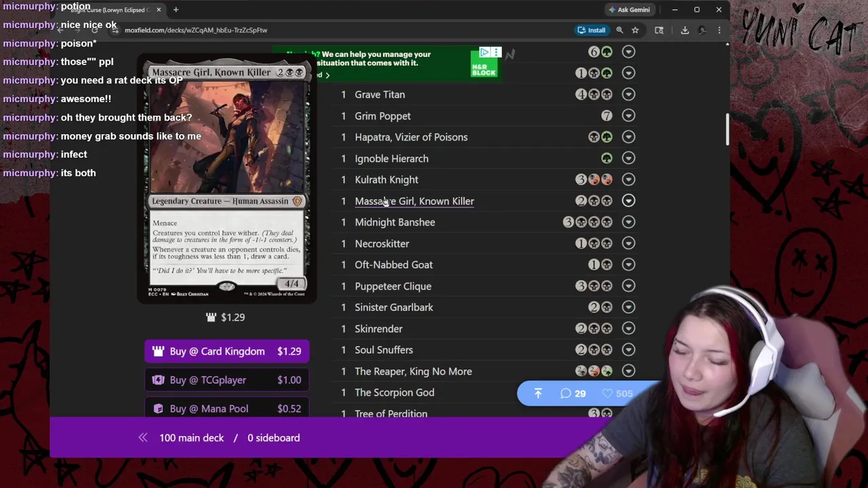Open the Skinrender card link
Image resolution: width=868 pixels, height=488 pixels.
(x=378, y=329)
